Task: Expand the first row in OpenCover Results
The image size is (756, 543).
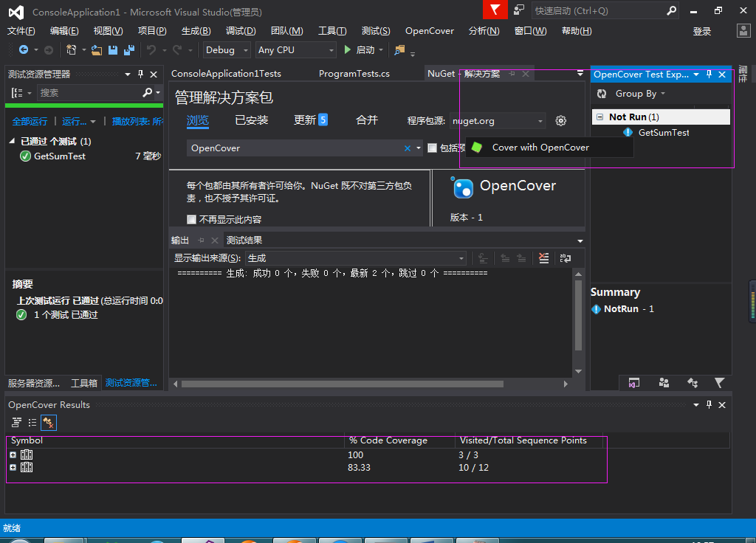Action: tap(13, 454)
